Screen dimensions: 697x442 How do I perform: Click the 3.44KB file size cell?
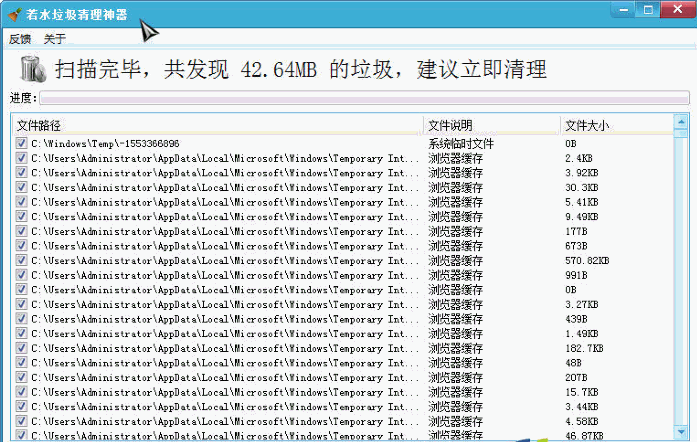tap(581, 407)
